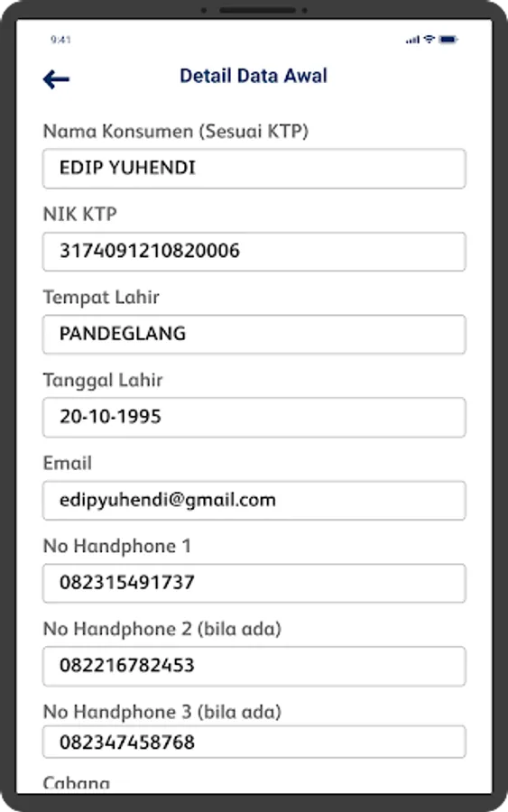Tap the 9:41 clock in status bar
508x812 pixels.
[60, 40]
